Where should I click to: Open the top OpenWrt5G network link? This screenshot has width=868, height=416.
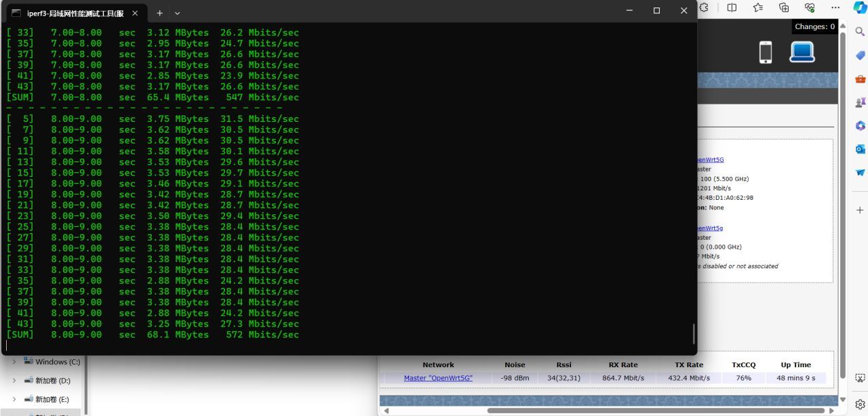[x=709, y=160]
